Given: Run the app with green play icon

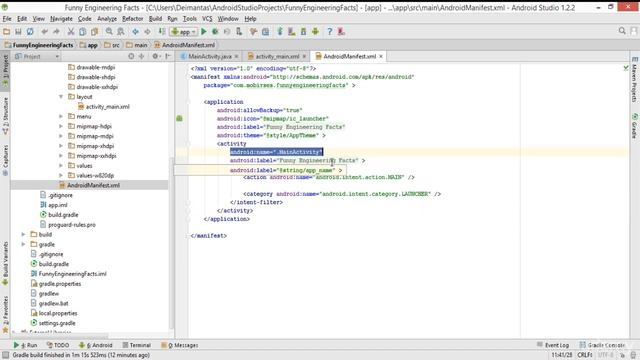Looking at the screenshot, I should [204, 31].
